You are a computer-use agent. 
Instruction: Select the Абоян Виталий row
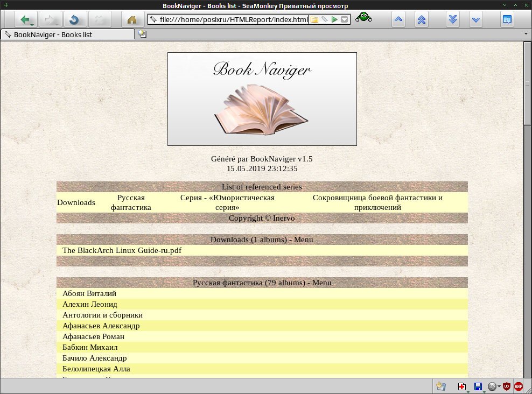[x=262, y=294]
